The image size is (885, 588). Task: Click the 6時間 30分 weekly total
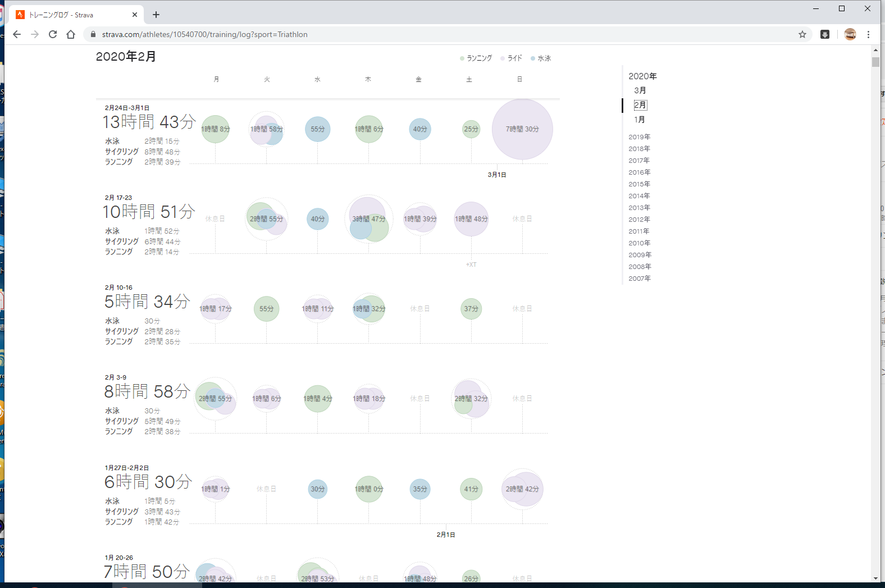[148, 482]
